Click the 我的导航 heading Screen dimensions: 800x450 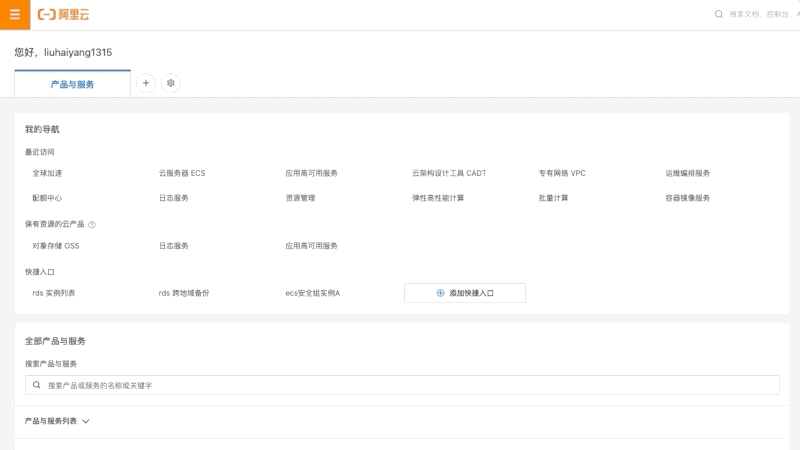click(x=42, y=129)
